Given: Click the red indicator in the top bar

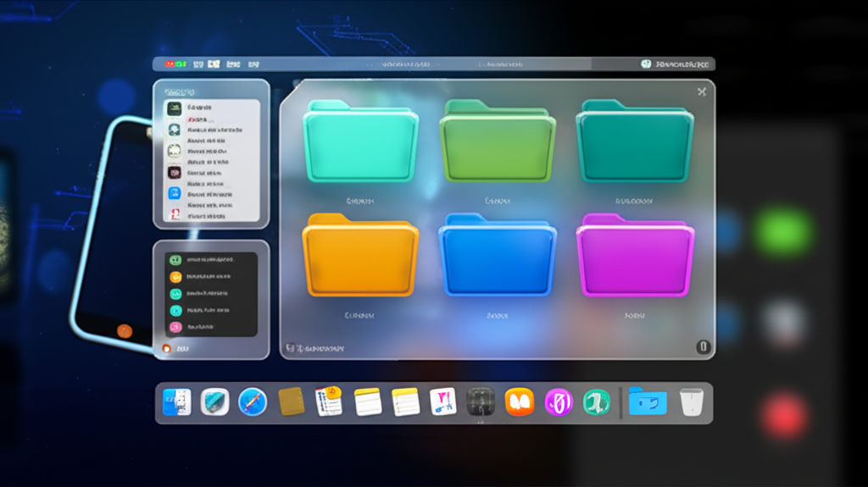Looking at the screenshot, I should tap(170, 64).
